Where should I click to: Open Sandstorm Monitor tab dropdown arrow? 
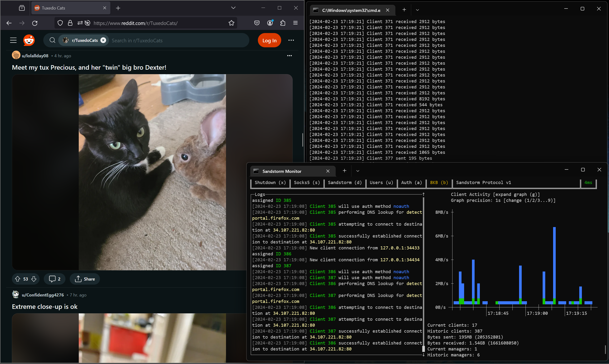tap(358, 171)
